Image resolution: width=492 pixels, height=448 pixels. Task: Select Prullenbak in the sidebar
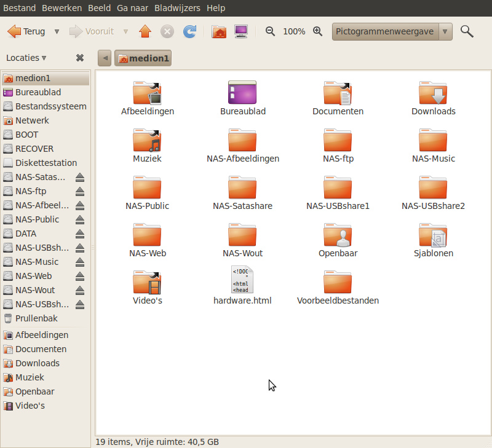point(36,318)
